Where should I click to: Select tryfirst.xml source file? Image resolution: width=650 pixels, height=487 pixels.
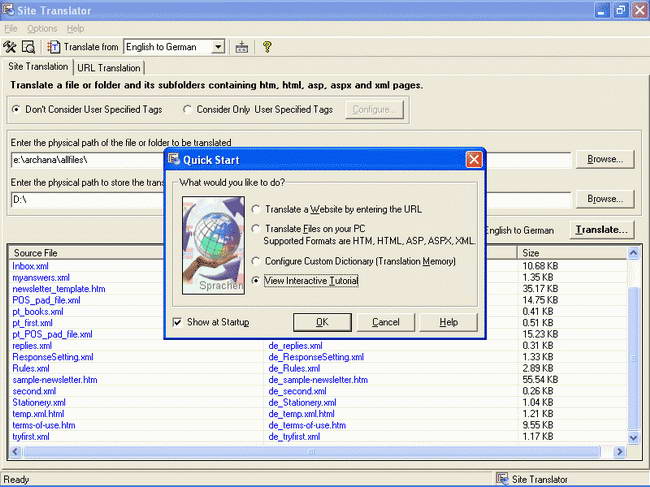point(31,436)
